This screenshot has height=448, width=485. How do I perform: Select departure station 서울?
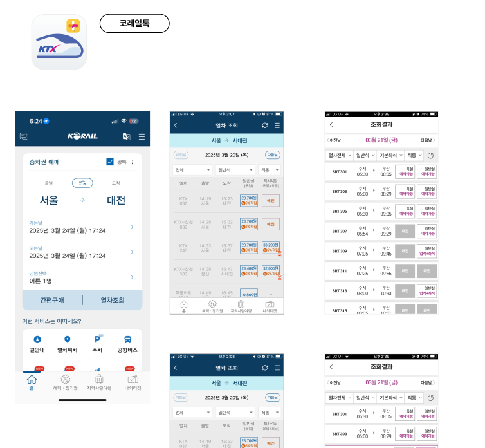pos(49,200)
